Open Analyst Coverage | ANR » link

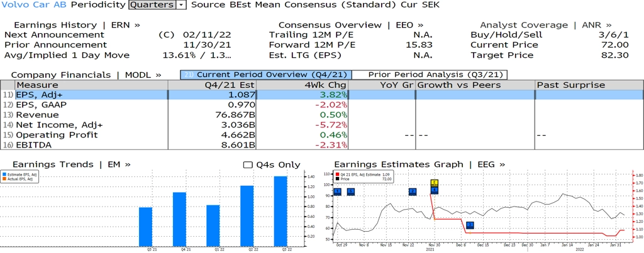click(x=546, y=25)
